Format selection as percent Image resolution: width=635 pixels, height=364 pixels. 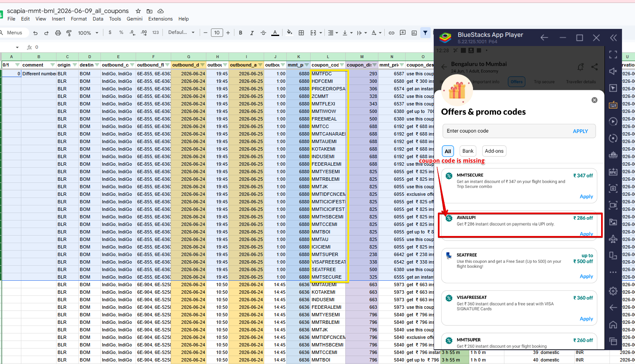pos(121,33)
